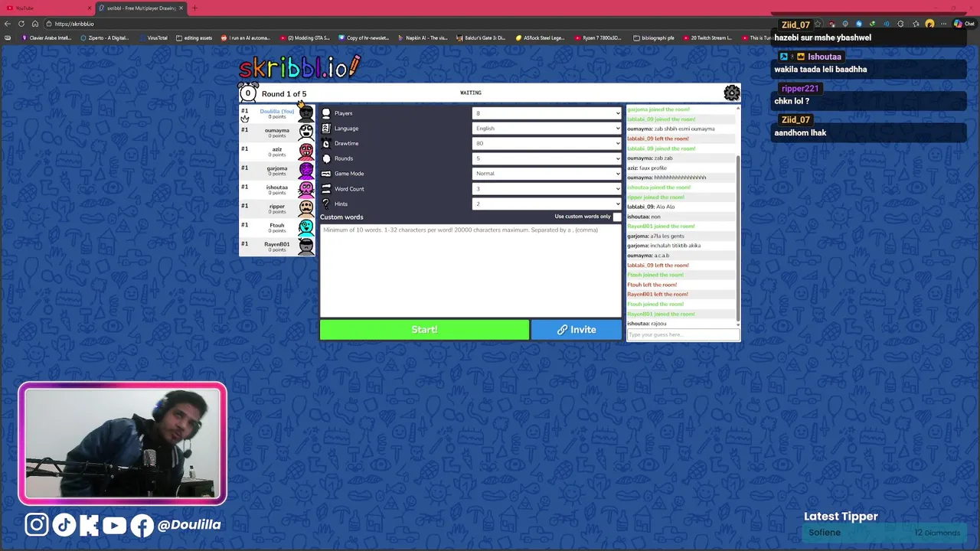The image size is (980, 551).
Task: Go back with the browser back arrow
Action: click(8, 24)
